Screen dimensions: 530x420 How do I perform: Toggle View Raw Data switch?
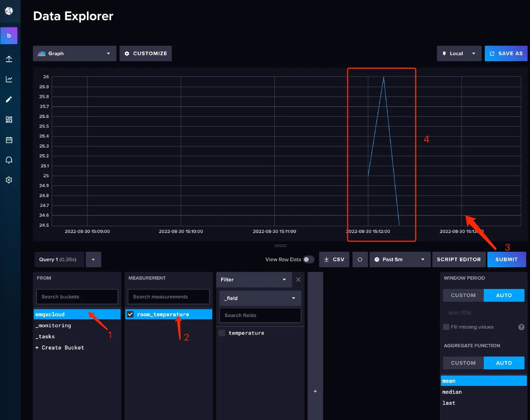coord(308,260)
